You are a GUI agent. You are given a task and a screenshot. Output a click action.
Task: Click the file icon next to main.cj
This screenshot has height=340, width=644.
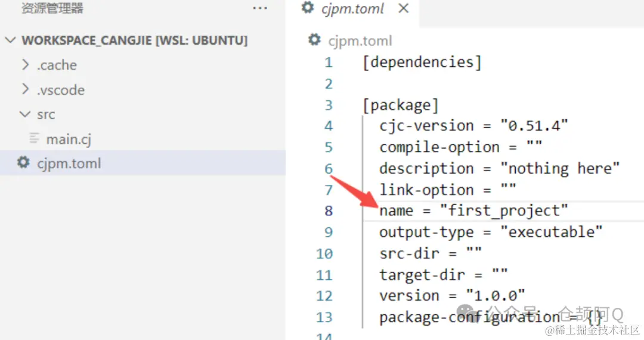coord(35,138)
